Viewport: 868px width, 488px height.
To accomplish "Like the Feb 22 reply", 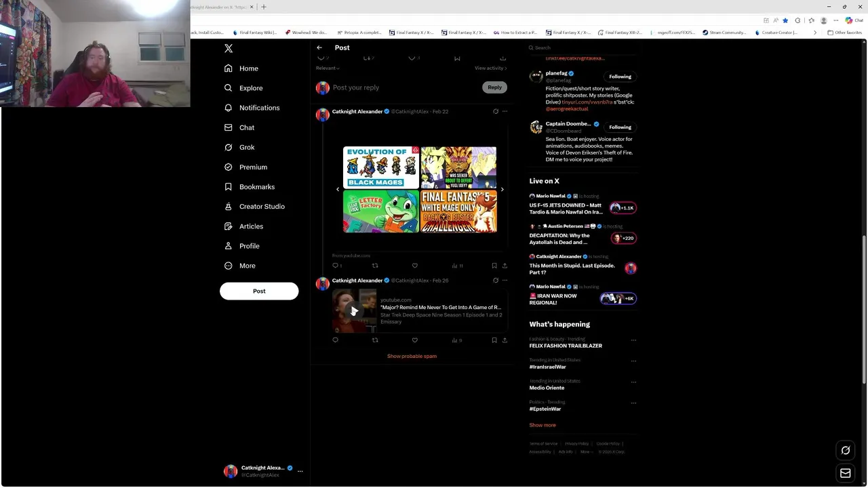I will [415, 266].
